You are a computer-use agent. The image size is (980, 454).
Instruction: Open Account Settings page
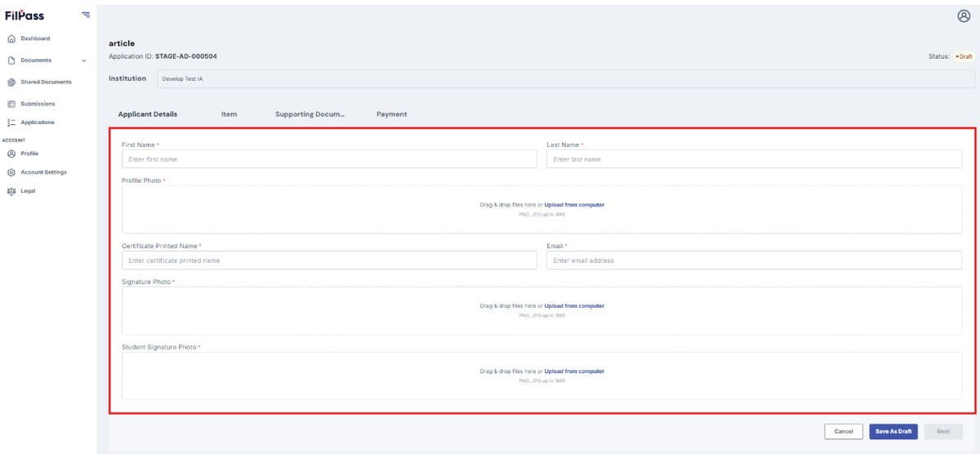tap(43, 172)
